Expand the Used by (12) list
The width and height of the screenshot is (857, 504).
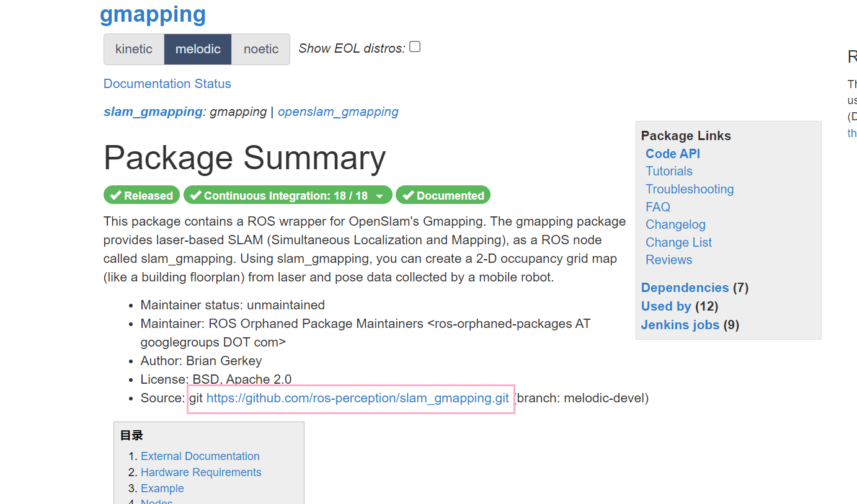click(x=666, y=306)
